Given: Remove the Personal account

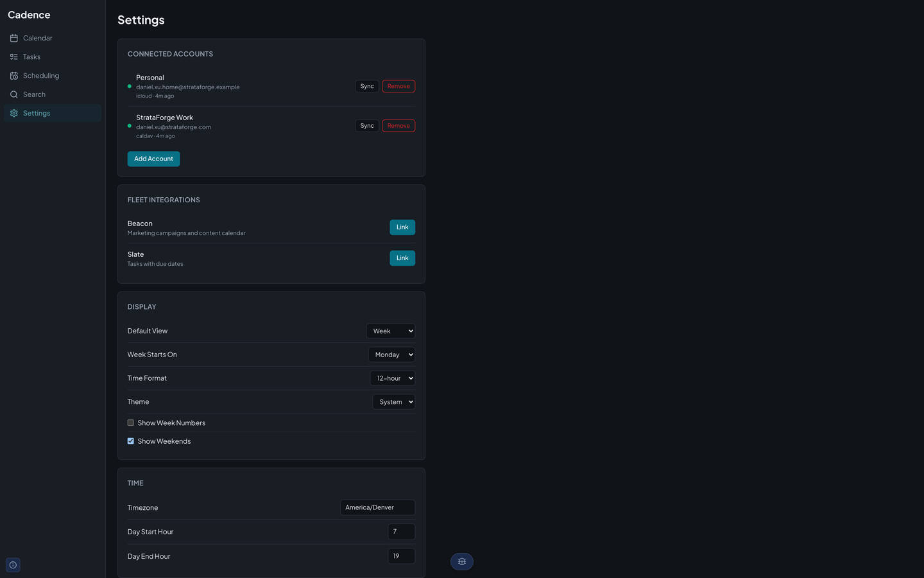Looking at the screenshot, I should pyautogui.click(x=398, y=86).
